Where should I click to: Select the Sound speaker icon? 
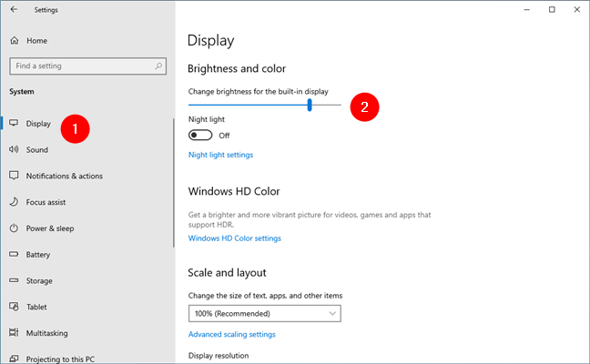(x=14, y=150)
